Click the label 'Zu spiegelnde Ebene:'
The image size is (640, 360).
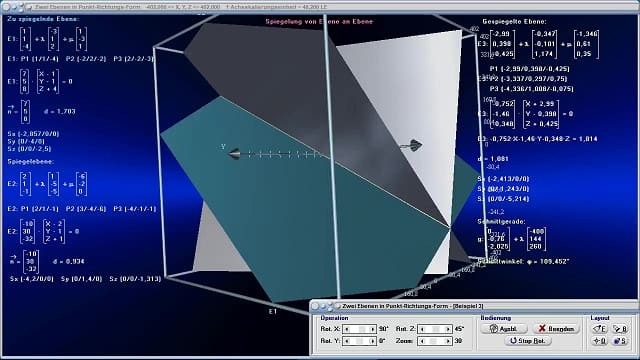coord(43,19)
